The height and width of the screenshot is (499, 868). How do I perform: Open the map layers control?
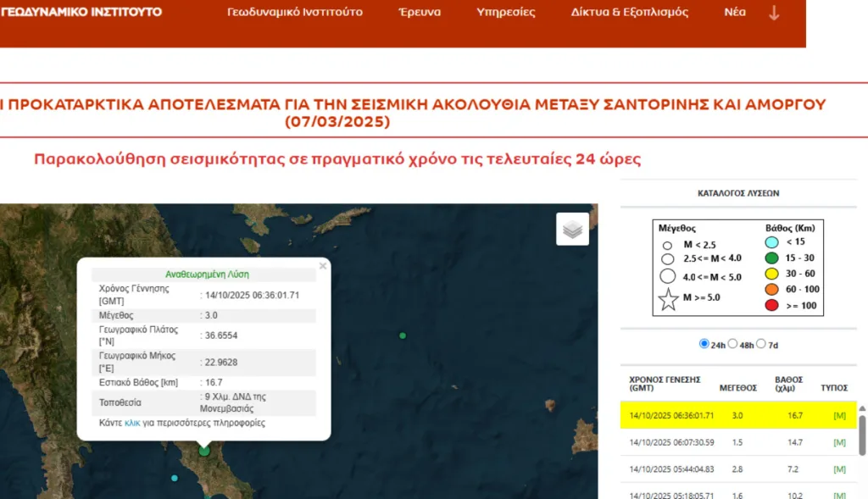tap(572, 229)
